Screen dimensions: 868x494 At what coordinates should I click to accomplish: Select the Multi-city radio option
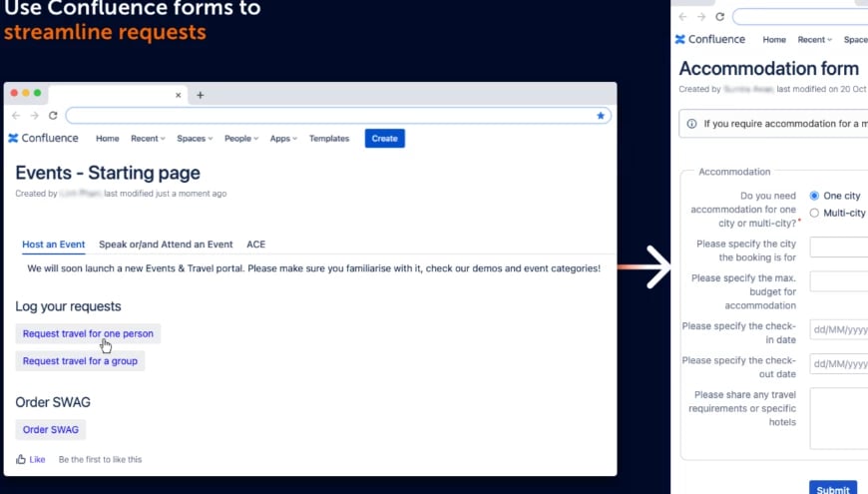[814, 213]
